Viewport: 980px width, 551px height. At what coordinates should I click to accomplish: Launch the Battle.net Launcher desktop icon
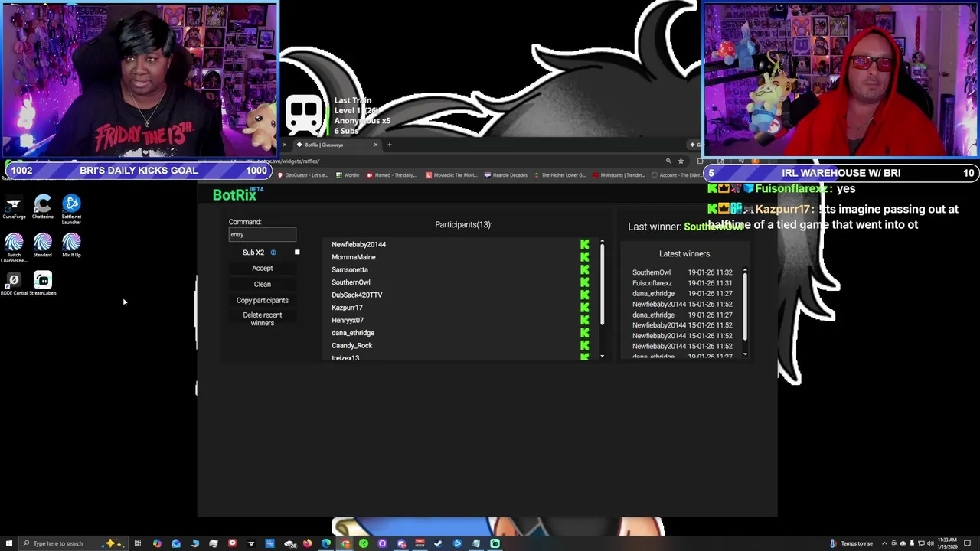(71, 209)
